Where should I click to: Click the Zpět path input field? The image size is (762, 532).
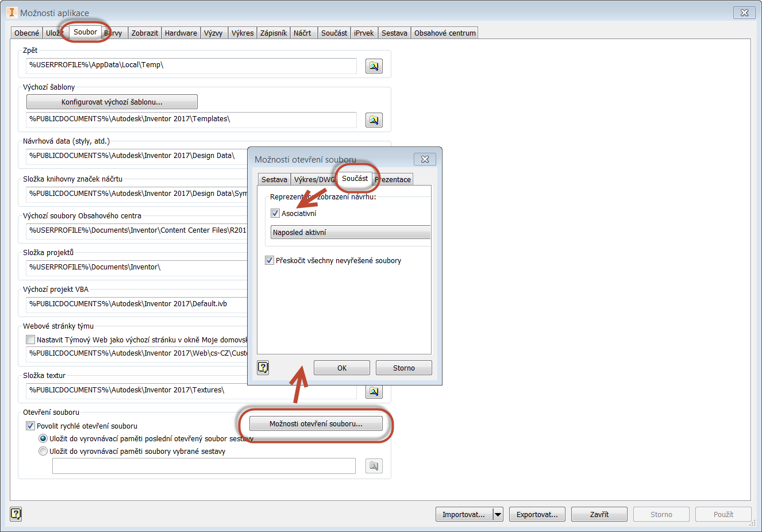[191, 65]
